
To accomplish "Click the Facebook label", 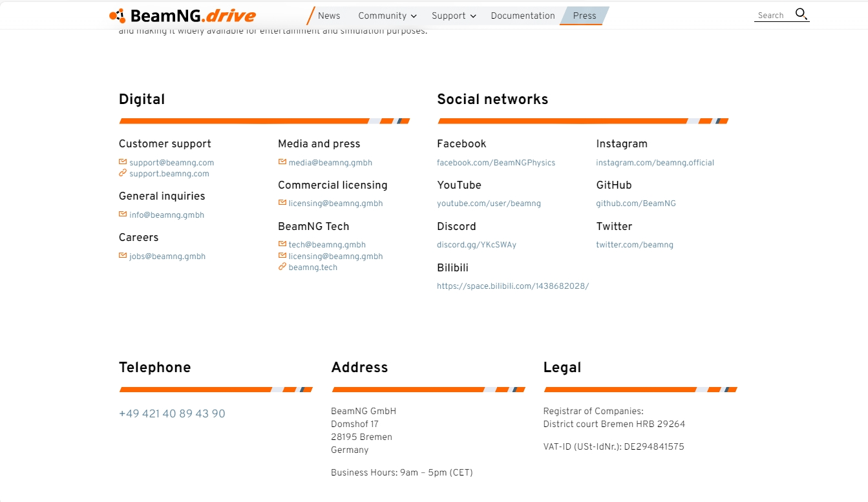I will coord(461,144).
